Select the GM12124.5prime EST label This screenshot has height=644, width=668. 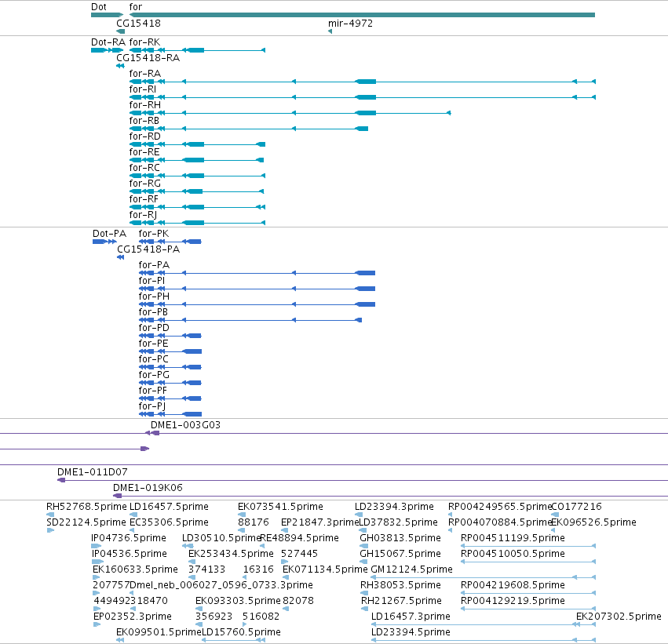coord(411,570)
